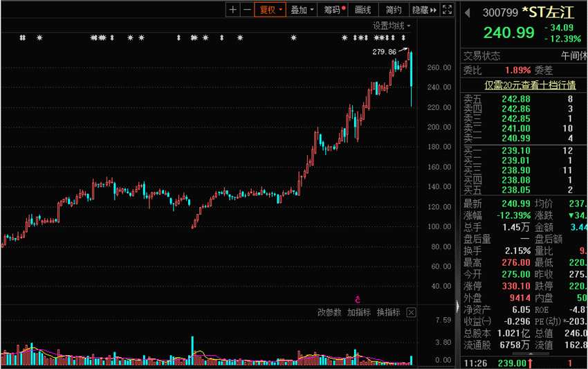Open the 叠加 overlay dropdown
The image size is (588, 369).
[302, 10]
